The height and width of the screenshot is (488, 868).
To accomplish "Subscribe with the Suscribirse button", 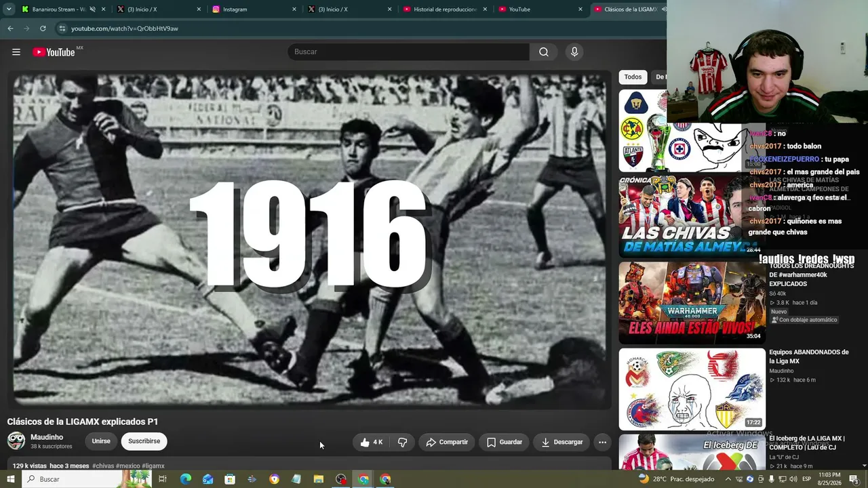I will coord(144,441).
